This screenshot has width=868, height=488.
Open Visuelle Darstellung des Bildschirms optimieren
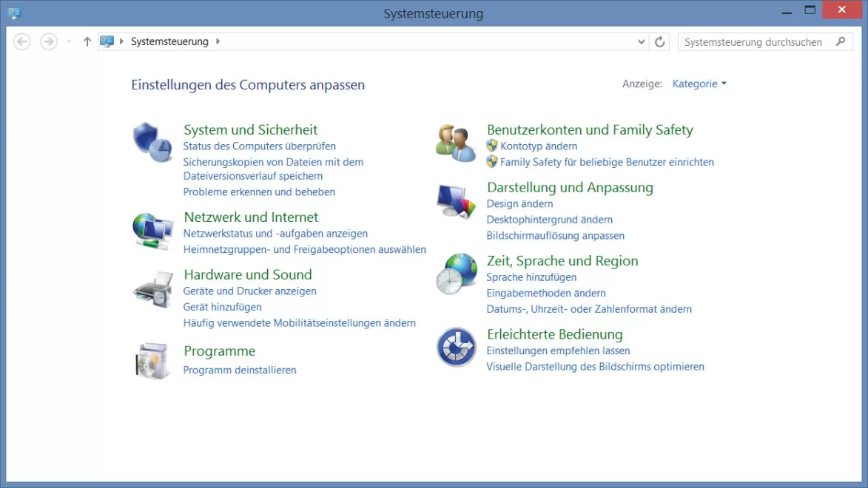pyautogui.click(x=595, y=367)
